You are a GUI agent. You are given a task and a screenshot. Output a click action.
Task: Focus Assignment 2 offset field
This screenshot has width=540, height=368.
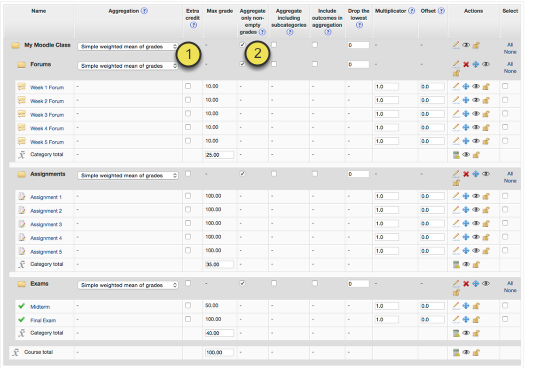[x=432, y=210]
